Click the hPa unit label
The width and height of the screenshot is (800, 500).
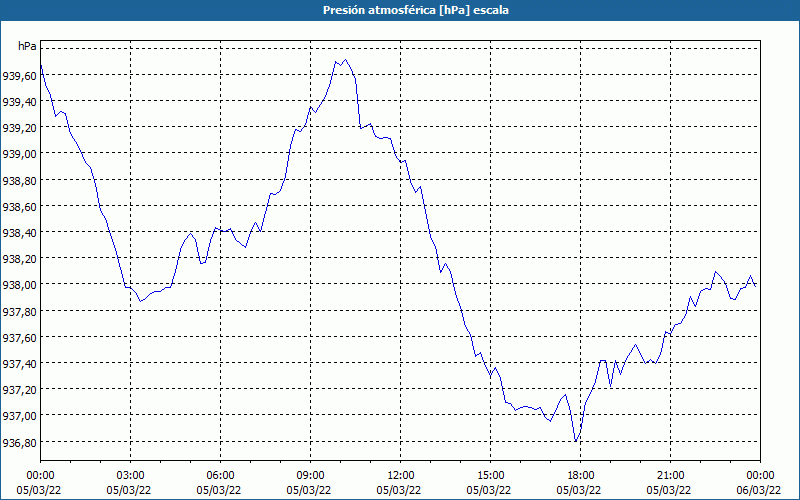click(x=27, y=46)
